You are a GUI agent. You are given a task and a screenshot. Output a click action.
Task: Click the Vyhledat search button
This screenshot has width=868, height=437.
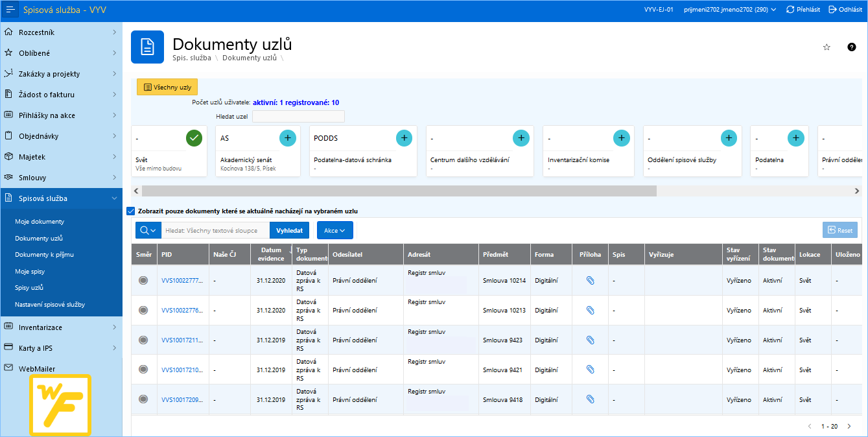pos(289,230)
